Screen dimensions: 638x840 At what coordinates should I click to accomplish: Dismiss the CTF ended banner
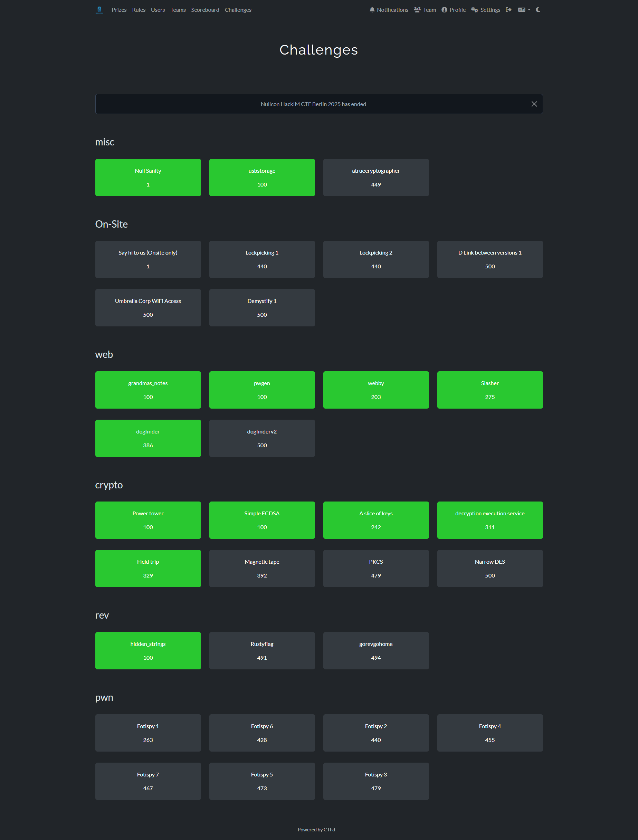pyautogui.click(x=534, y=104)
